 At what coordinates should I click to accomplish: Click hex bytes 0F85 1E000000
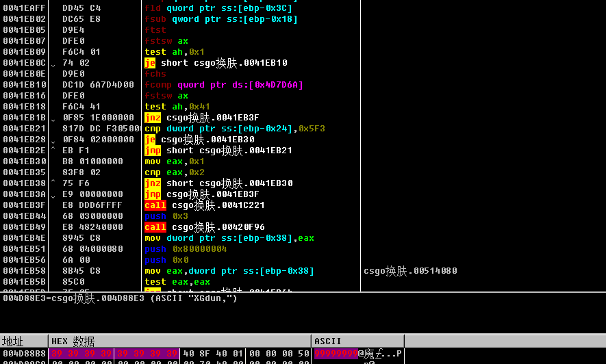point(98,118)
